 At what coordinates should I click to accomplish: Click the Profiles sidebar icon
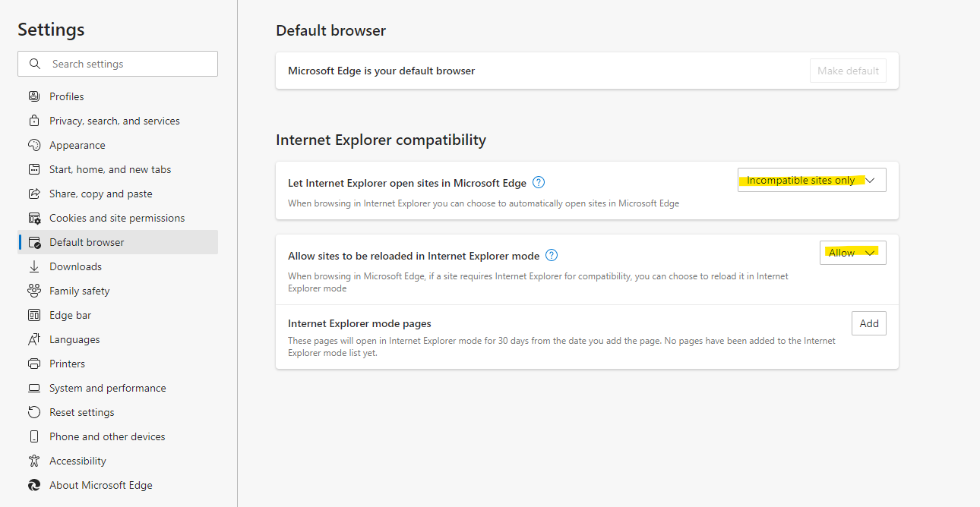coord(33,96)
